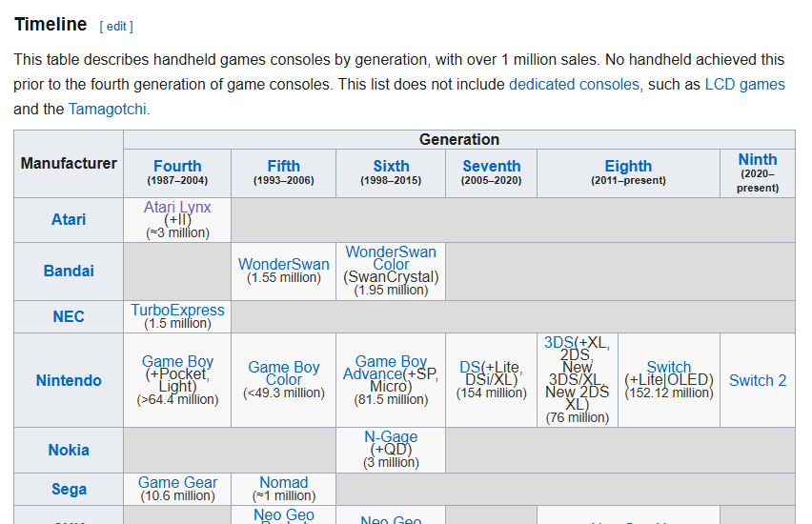Follow the Tamagotchi link
The height and width of the screenshot is (524, 812).
click(107, 110)
